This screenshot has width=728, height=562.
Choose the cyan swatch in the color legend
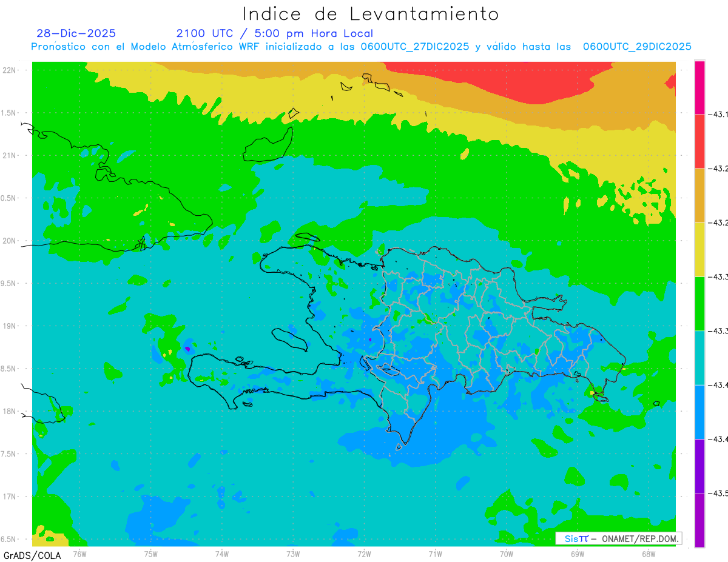(699, 358)
